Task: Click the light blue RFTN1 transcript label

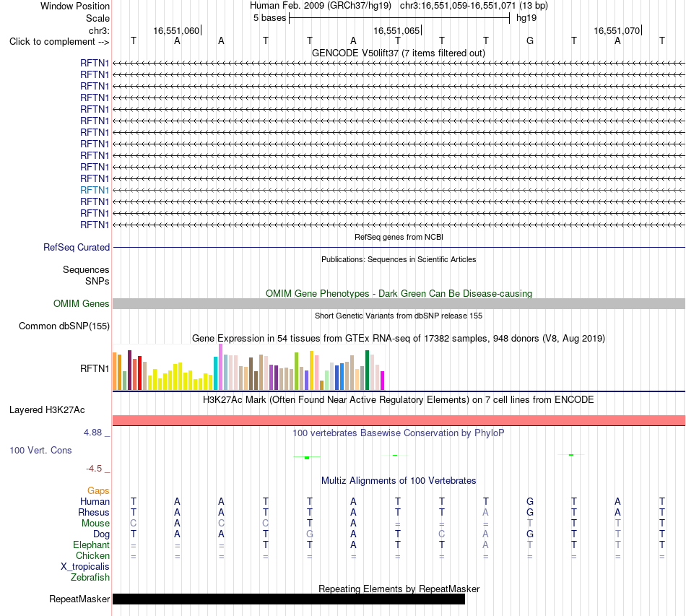Action: (94, 191)
